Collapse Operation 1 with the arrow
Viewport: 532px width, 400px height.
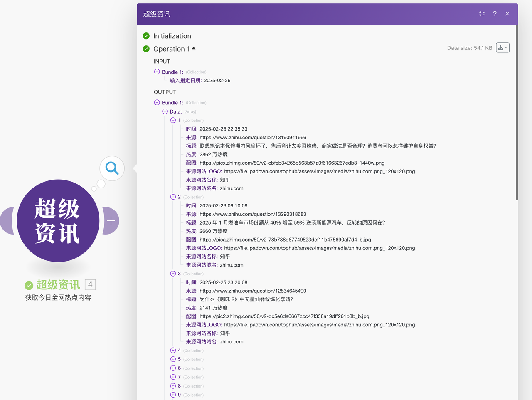194,49
